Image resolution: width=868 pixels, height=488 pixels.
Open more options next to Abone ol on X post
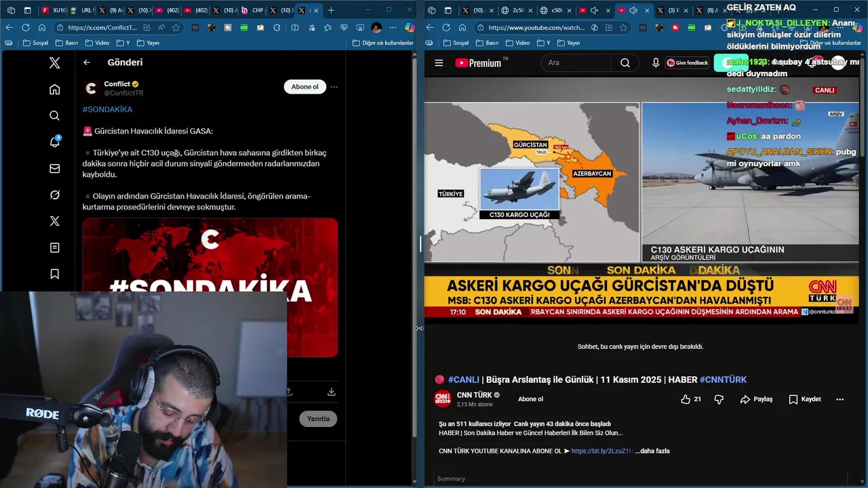click(334, 87)
